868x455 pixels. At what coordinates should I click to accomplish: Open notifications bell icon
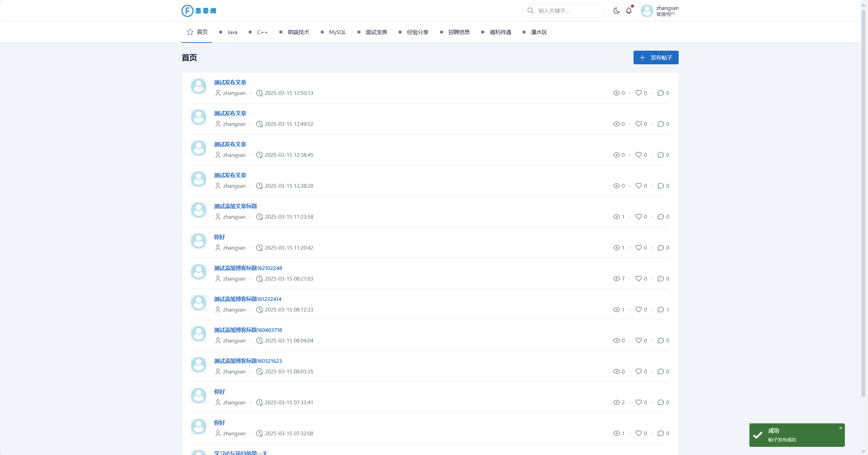click(629, 11)
